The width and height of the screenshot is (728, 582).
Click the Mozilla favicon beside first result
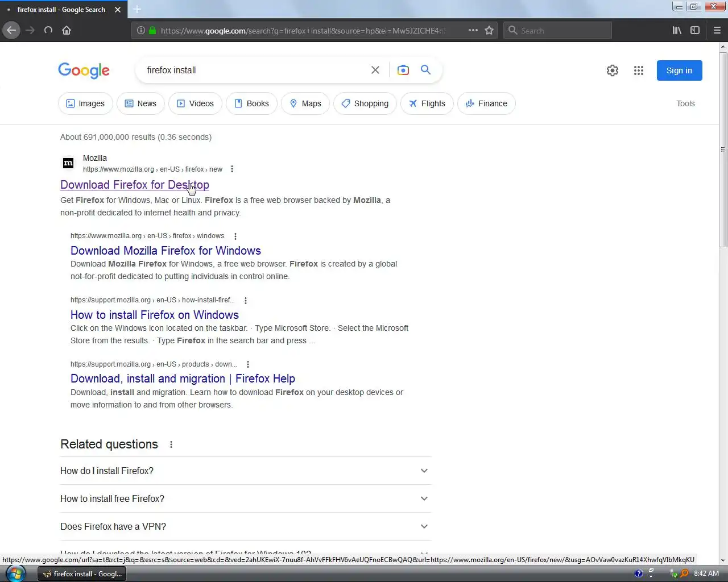click(68, 163)
